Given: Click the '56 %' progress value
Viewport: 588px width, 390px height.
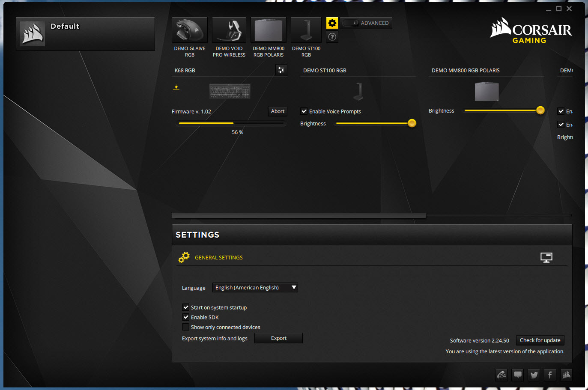Looking at the screenshot, I should click(x=238, y=132).
